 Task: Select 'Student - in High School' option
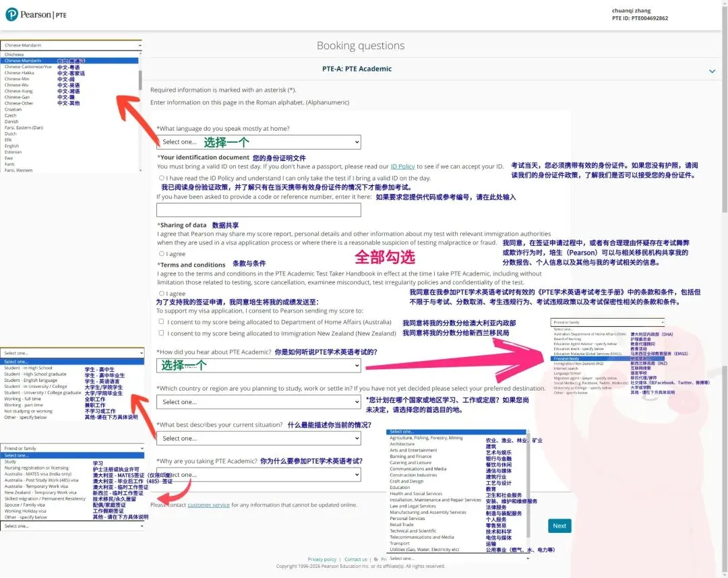tap(28, 368)
